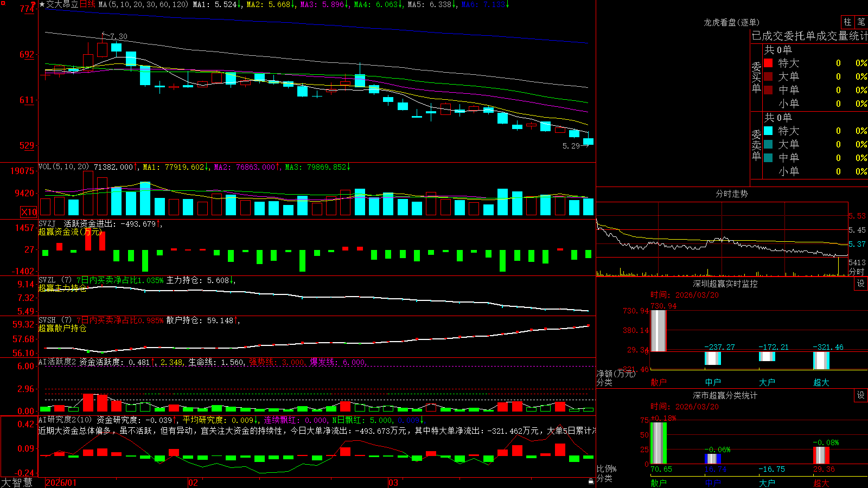Click the 爆发线: 6.000 label
The image size is (868, 488).
coord(337,362)
